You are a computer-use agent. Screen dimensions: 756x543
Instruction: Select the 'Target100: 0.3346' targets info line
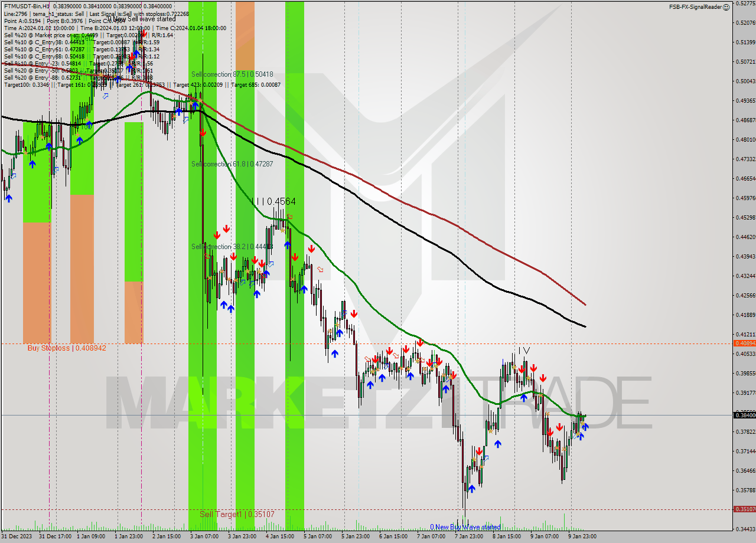click(142, 85)
